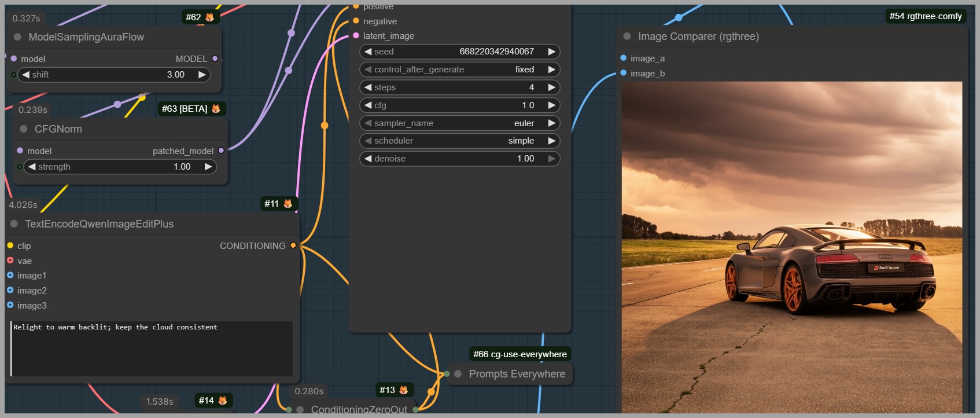Image resolution: width=980 pixels, height=418 pixels.
Task: Click the #66 cg-use-everywhere badge
Action: (520, 354)
